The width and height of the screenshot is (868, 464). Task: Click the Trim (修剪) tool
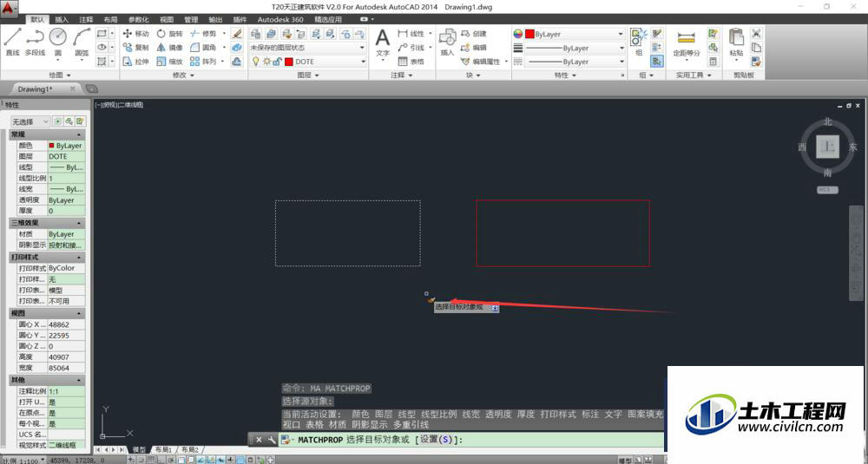(203, 34)
